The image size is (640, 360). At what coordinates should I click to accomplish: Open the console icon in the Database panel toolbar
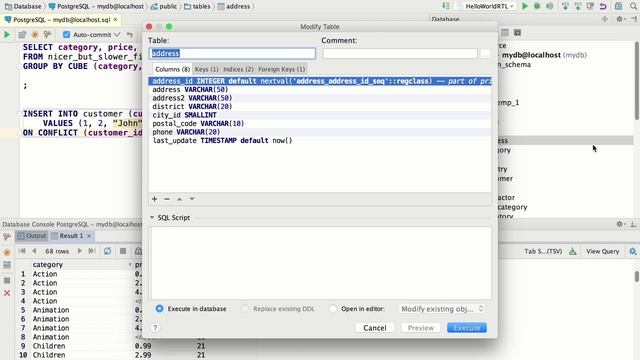518,33
